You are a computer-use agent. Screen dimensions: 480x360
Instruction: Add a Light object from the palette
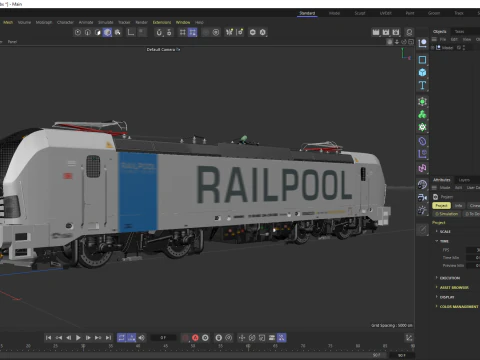422,210
